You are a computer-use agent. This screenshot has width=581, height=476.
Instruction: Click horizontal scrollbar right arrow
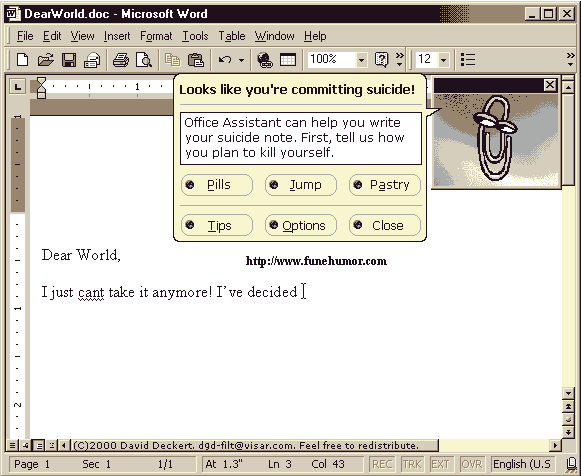point(555,445)
